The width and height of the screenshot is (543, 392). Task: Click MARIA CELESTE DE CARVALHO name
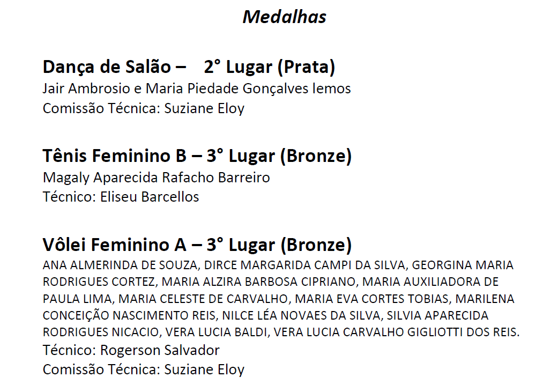tap(203, 299)
